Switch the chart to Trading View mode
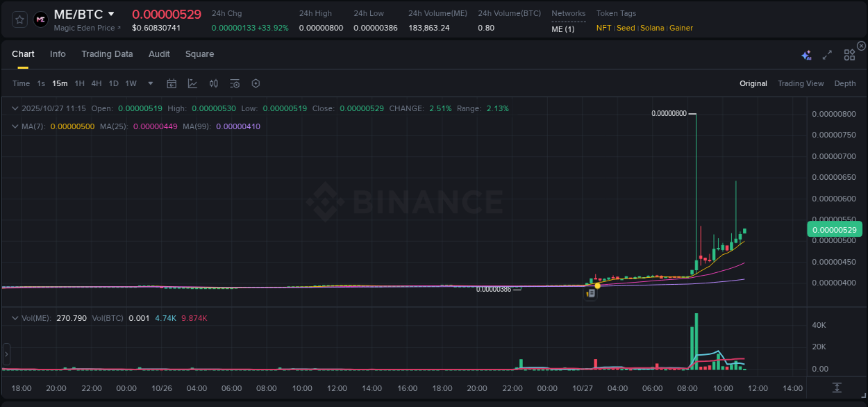Screen dimensions: 868x407 [801, 83]
